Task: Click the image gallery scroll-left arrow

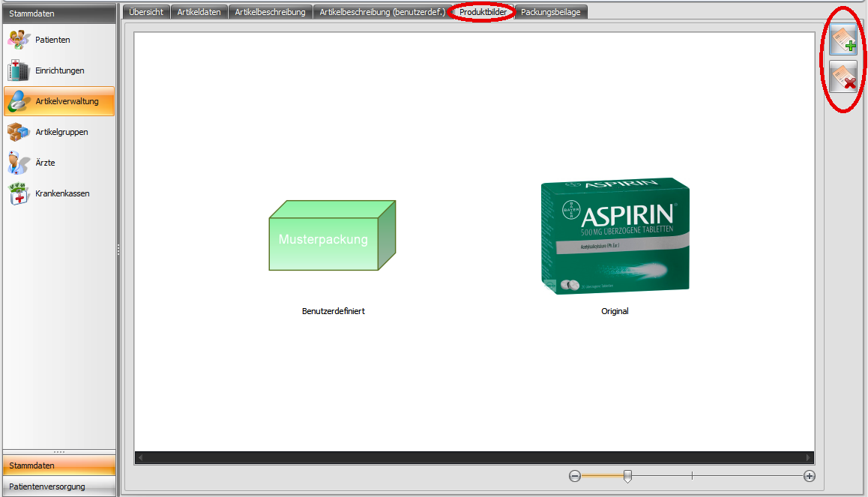Action: pos(141,458)
